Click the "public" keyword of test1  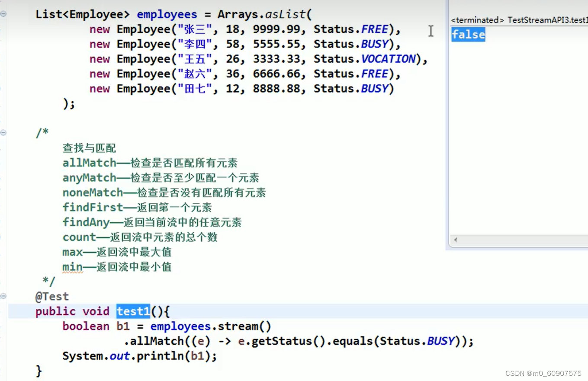coord(55,311)
